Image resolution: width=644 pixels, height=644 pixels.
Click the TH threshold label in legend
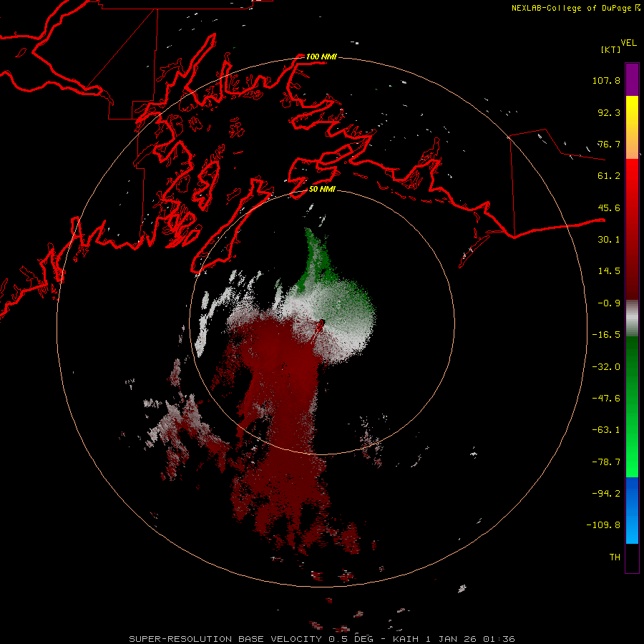tap(615, 557)
